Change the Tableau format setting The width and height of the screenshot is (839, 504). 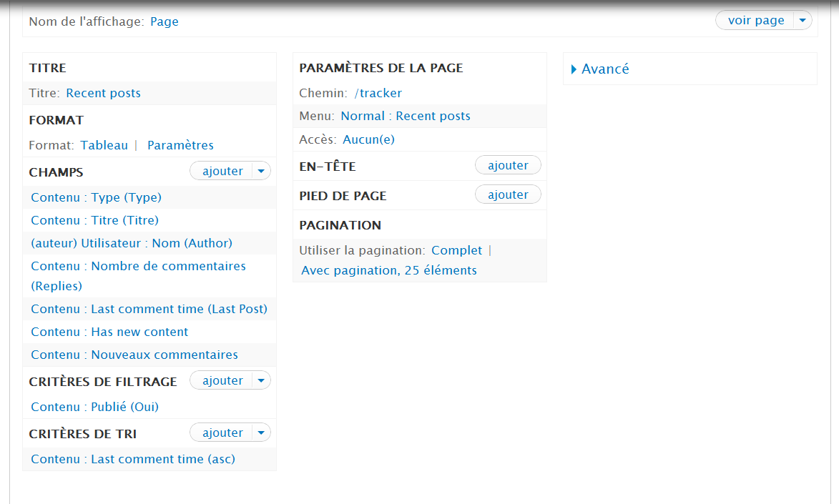click(x=104, y=145)
